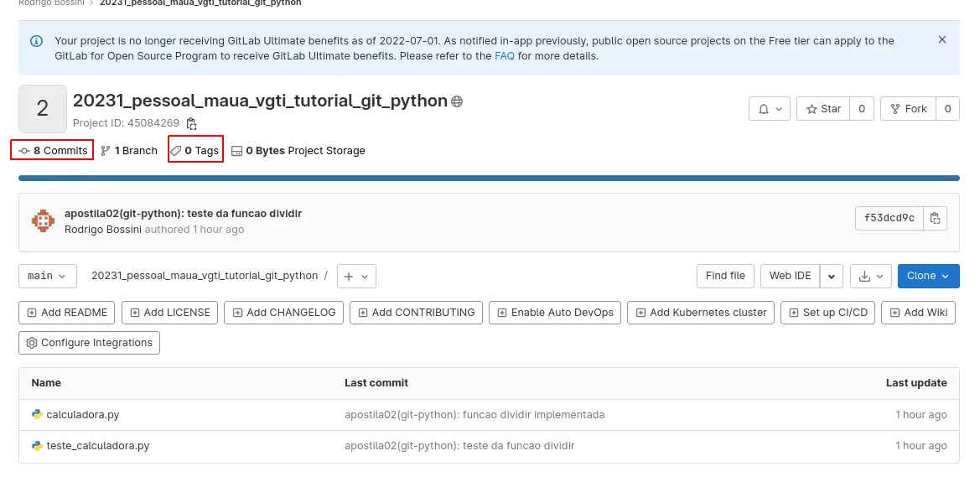Click Enable Auto DevOps
The width and height of the screenshot is (980, 482).
coord(555,313)
